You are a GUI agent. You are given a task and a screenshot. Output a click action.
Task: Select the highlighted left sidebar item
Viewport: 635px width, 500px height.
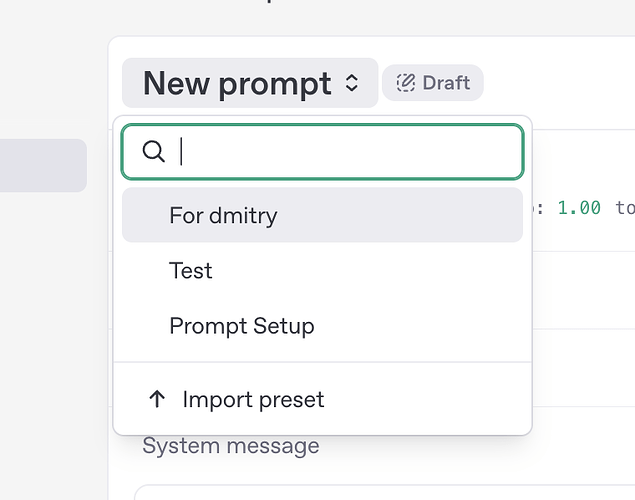[x=43, y=165]
